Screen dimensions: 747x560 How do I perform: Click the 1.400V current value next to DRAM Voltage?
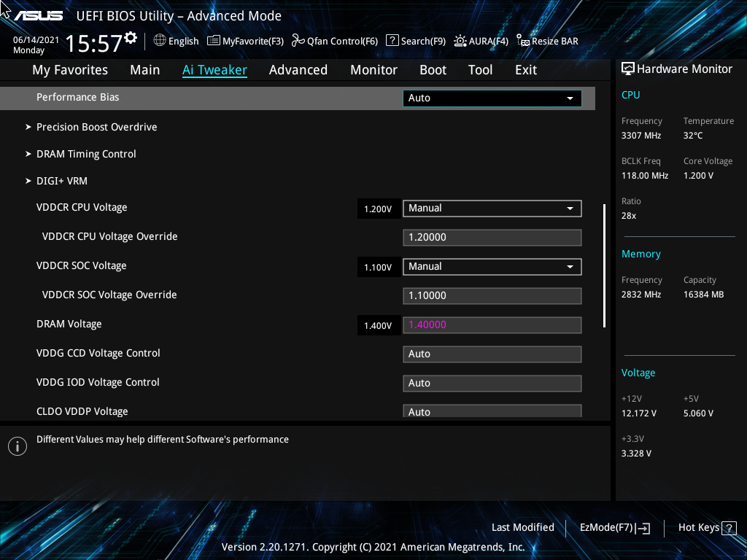click(379, 326)
